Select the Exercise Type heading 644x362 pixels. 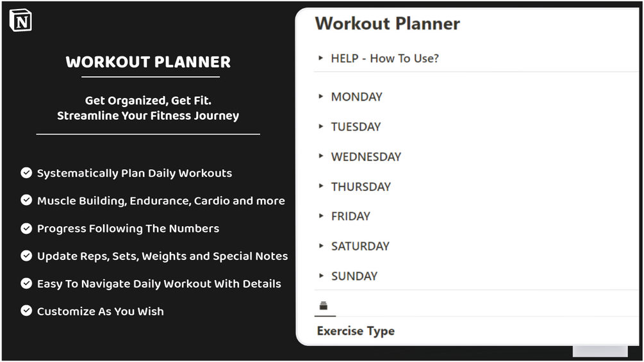coord(356,331)
